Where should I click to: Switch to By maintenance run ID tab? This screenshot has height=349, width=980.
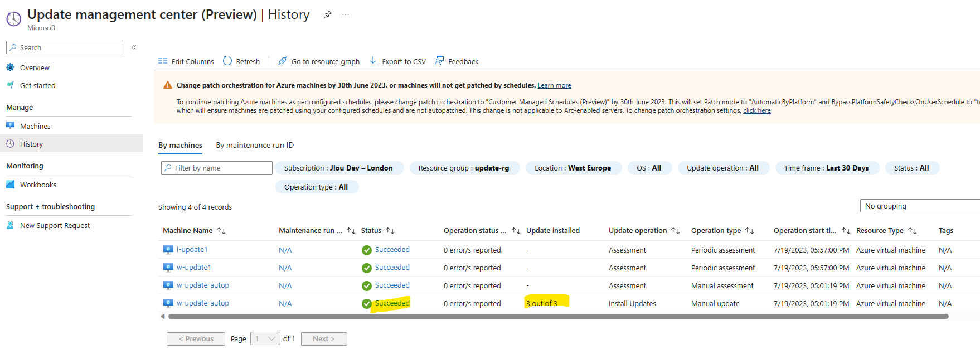point(255,145)
